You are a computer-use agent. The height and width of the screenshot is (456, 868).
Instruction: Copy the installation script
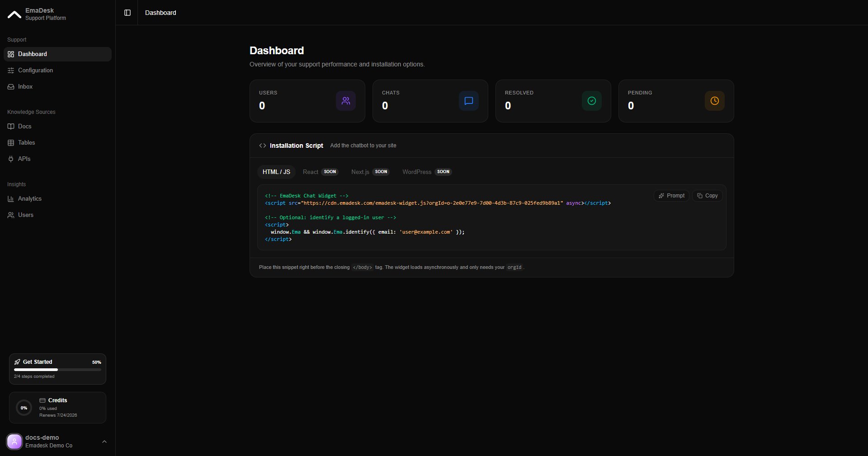[707, 196]
